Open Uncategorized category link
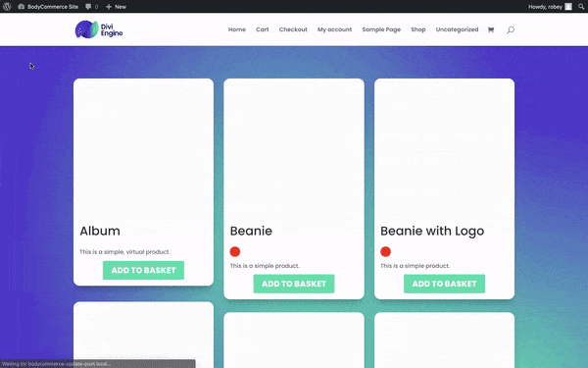This screenshot has height=368, width=588. [457, 29]
